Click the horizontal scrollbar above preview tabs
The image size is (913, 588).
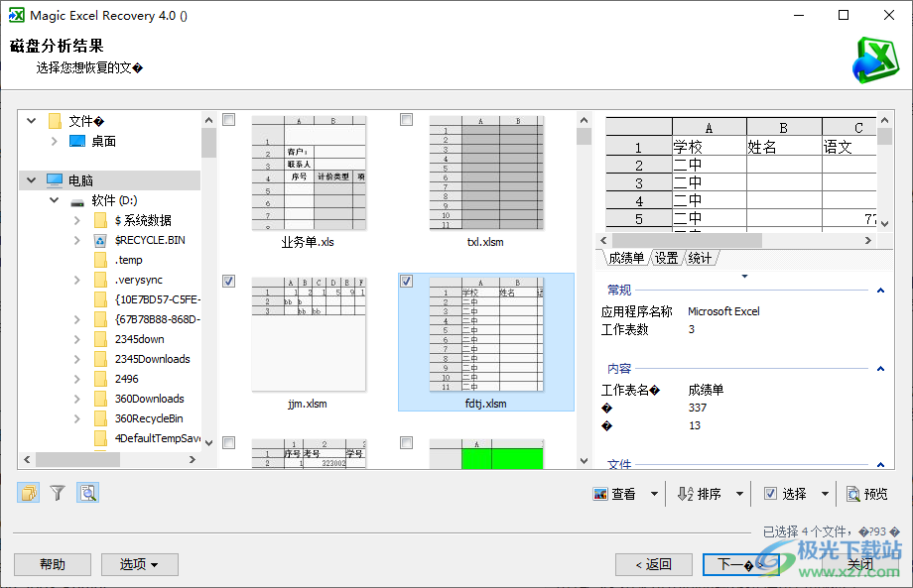click(685, 239)
